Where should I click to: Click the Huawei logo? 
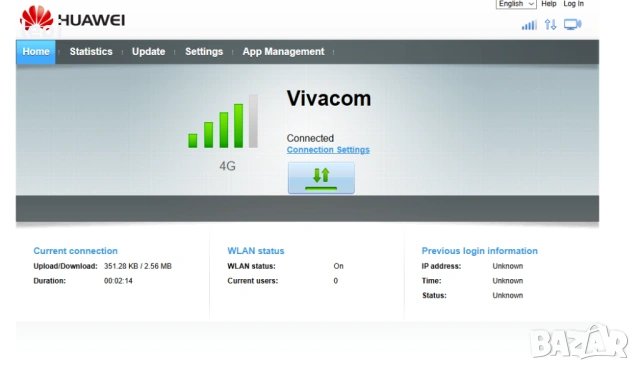(x=72, y=19)
